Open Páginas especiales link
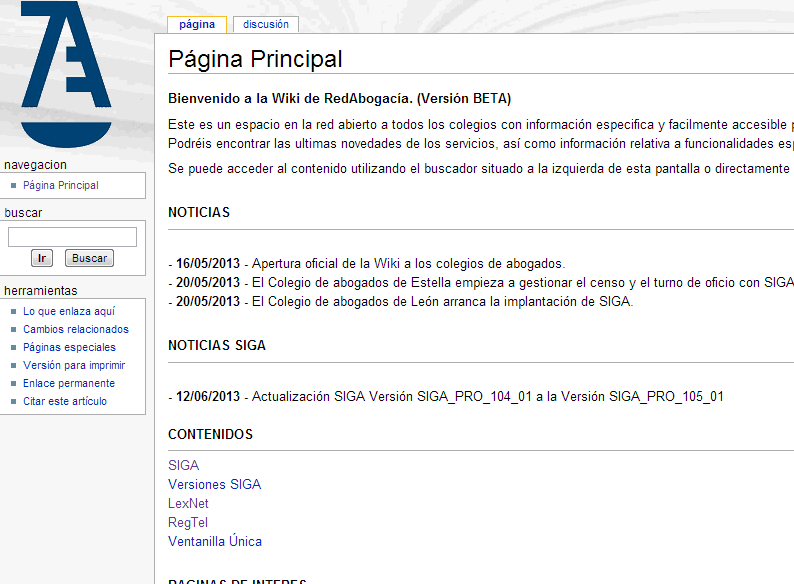Viewport: 794px width, 584px height. point(69,347)
